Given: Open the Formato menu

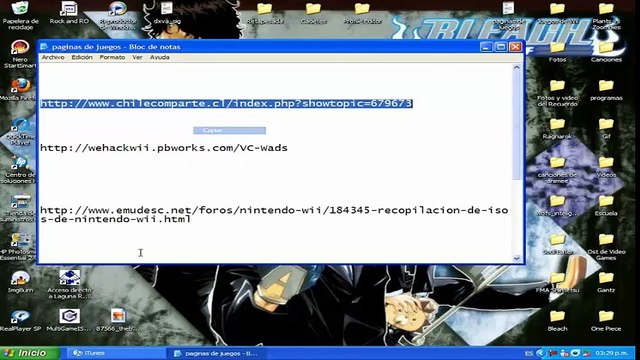Looking at the screenshot, I should point(112,58).
